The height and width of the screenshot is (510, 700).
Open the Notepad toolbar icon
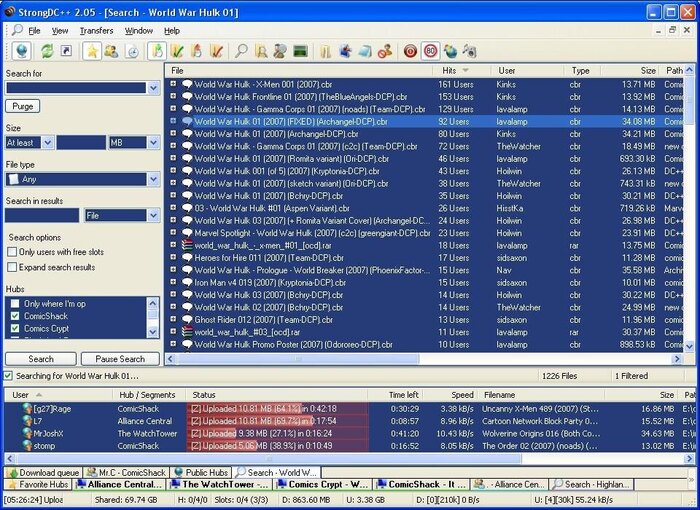point(365,51)
